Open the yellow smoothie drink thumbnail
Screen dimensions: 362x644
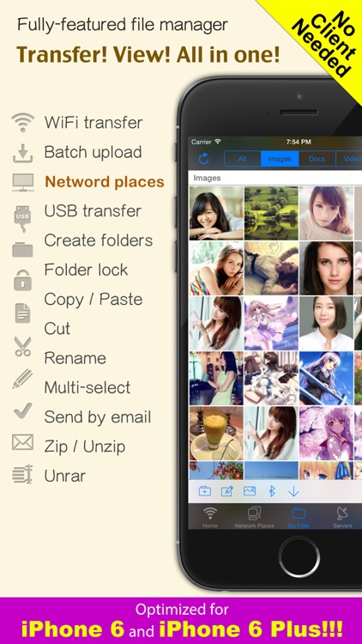tap(216, 434)
